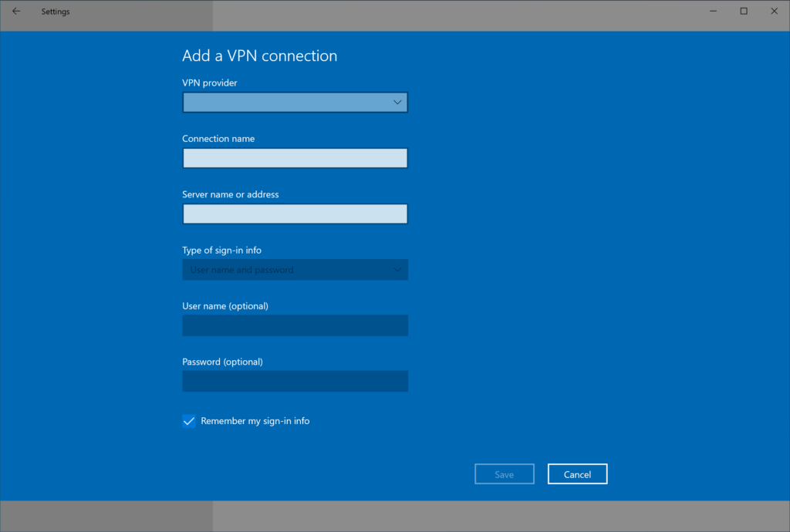Click the VPN provider dropdown chevron
Image resolution: width=790 pixels, height=532 pixels.
point(397,102)
